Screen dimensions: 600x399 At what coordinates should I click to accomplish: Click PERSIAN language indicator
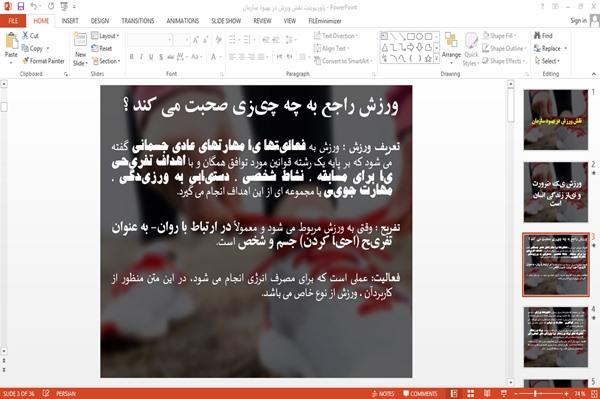click(x=66, y=393)
